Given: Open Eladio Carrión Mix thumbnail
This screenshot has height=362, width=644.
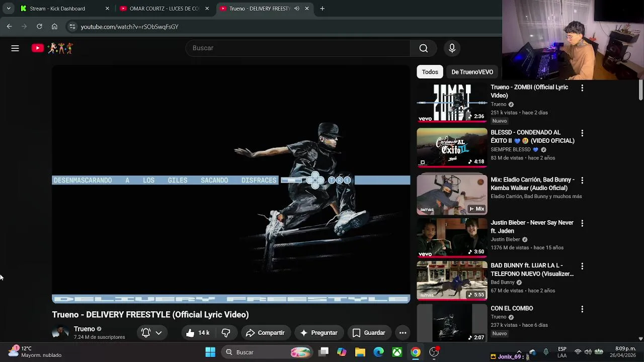Looking at the screenshot, I should 452,194.
